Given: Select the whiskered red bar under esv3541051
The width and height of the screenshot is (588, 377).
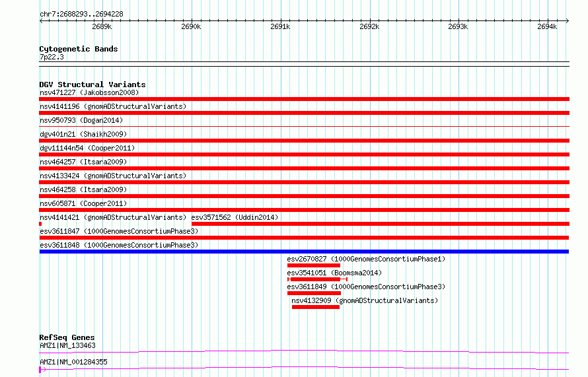Looking at the screenshot, I should (317, 279).
